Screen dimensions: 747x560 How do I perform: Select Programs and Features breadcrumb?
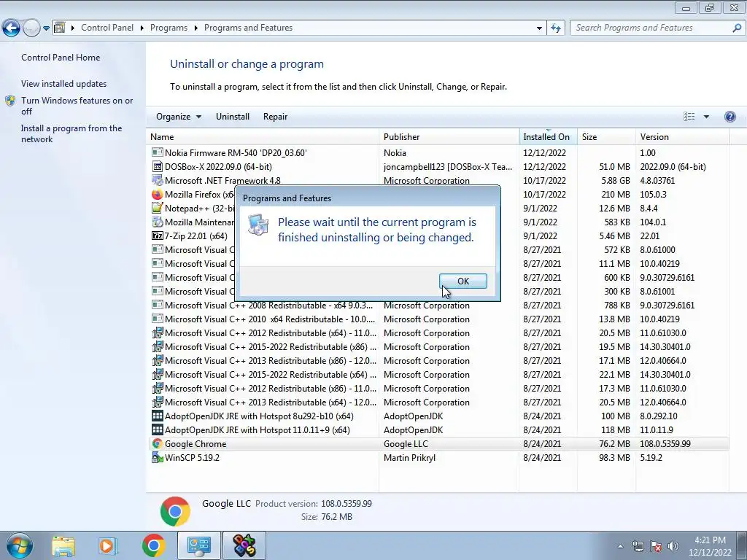click(x=248, y=28)
